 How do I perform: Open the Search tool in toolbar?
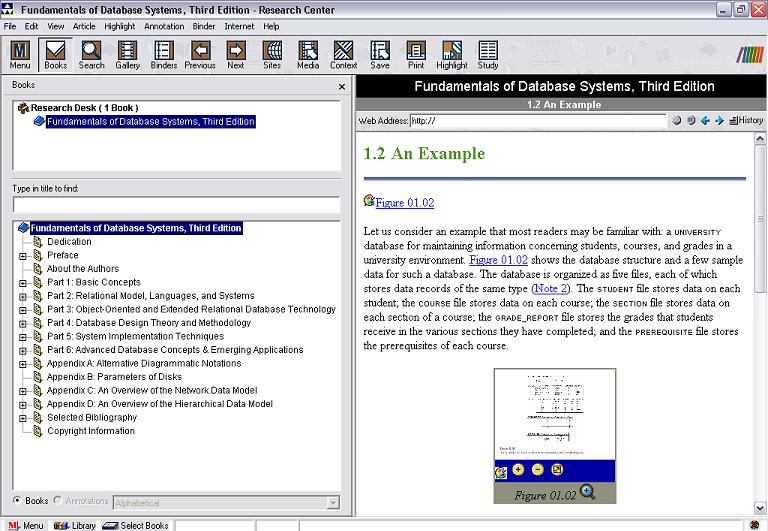coord(91,54)
